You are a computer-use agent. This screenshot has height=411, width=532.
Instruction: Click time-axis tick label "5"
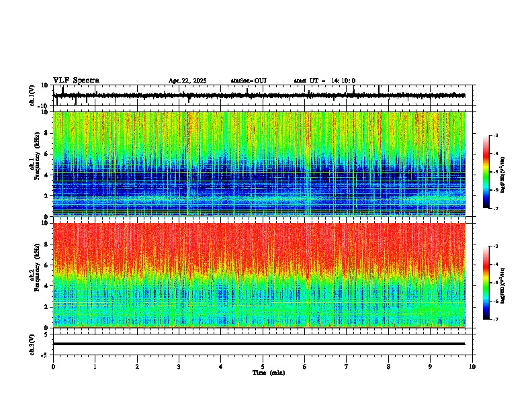coord(263,367)
